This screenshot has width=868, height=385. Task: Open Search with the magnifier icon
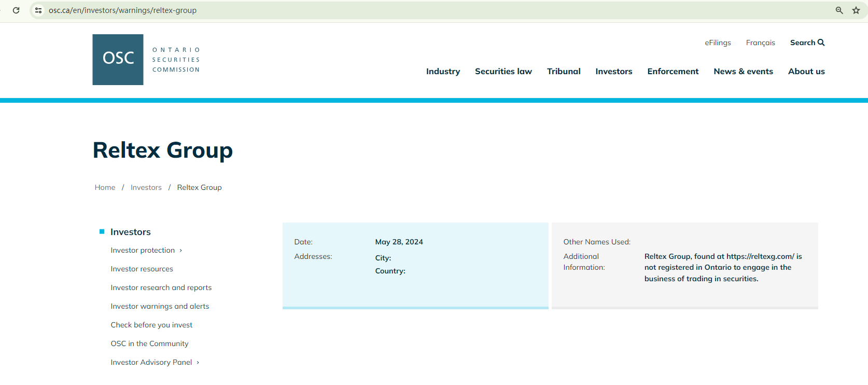(821, 43)
